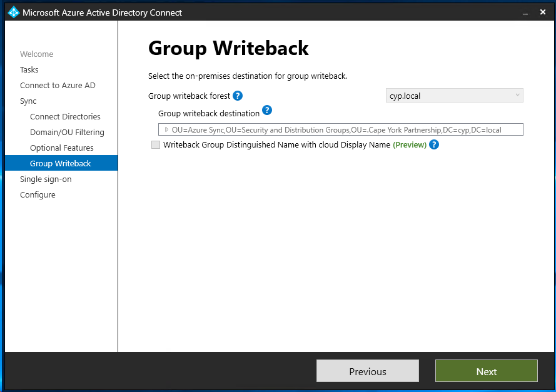Minimize the Azure AD Connect window
The width and height of the screenshot is (556, 392).
tap(525, 13)
